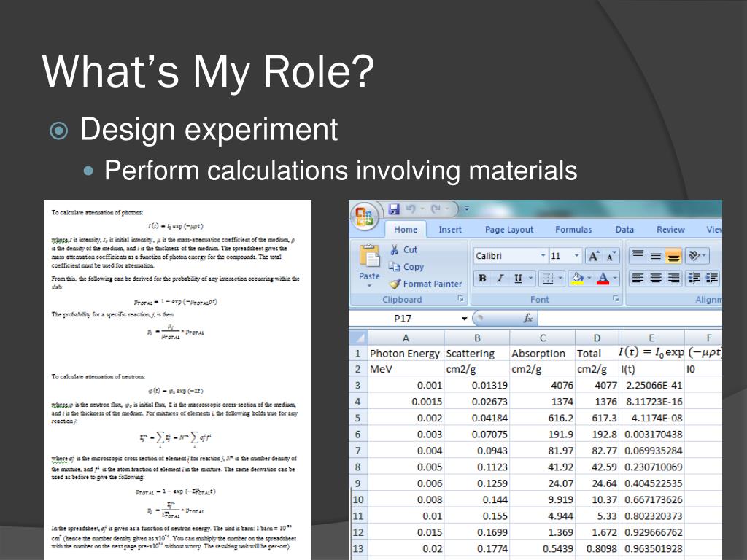The image size is (747, 560).
Task: Click the Undo arrow in quick access toolbar
Action: click(x=411, y=209)
